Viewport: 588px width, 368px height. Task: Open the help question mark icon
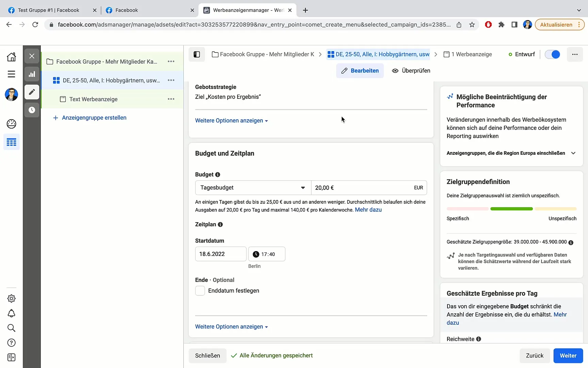11,342
